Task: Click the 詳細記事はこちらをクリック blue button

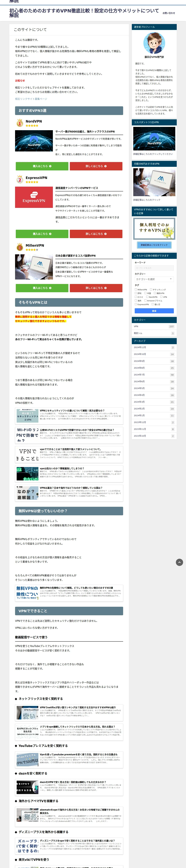Action: (154, 245)
